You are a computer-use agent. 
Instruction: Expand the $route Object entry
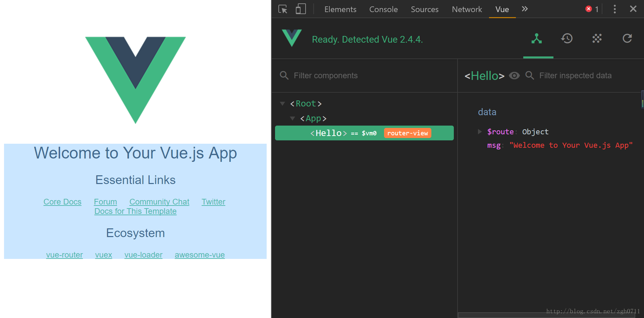coord(480,132)
